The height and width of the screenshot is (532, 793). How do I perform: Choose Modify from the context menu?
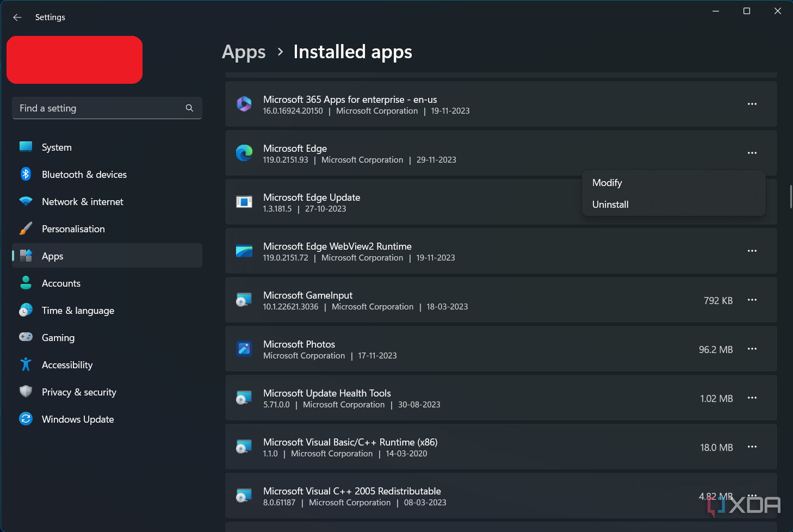[674, 183]
